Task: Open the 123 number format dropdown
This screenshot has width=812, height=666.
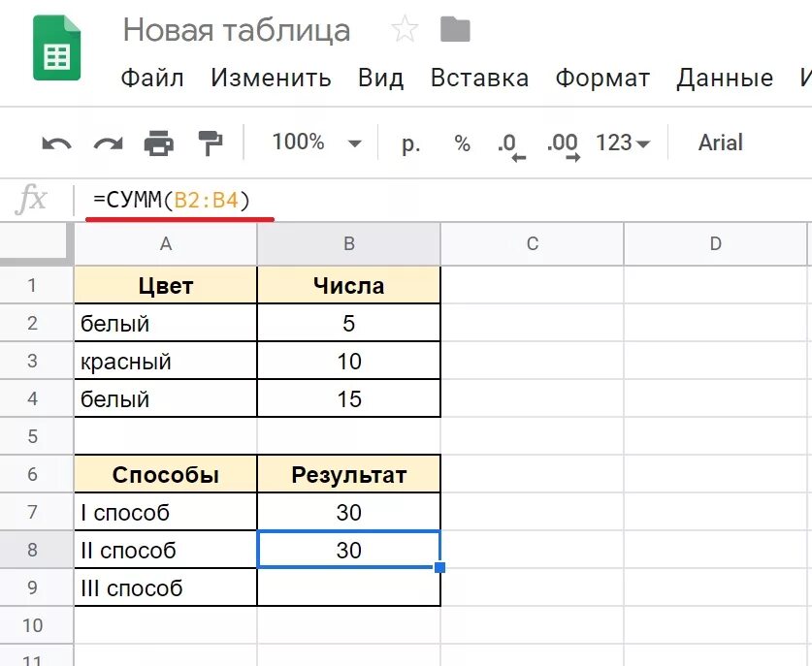Action: [623, 143]
